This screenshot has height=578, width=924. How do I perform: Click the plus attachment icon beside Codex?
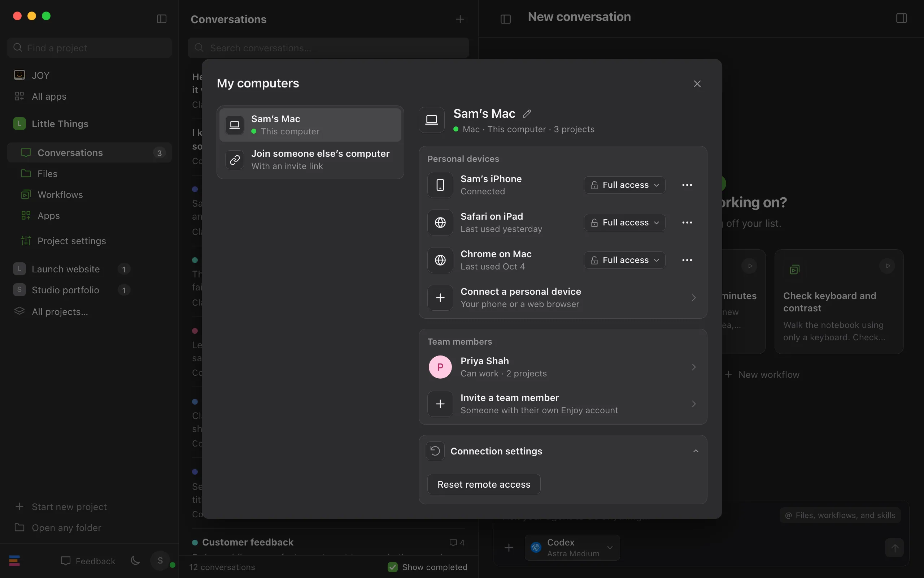509,548
